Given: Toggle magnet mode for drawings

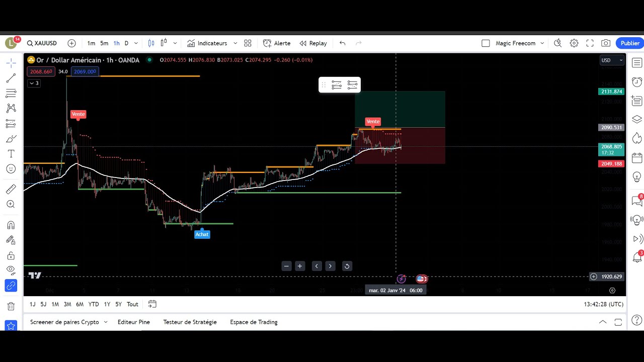Looking at the screenshot, I should click(11, 225).
